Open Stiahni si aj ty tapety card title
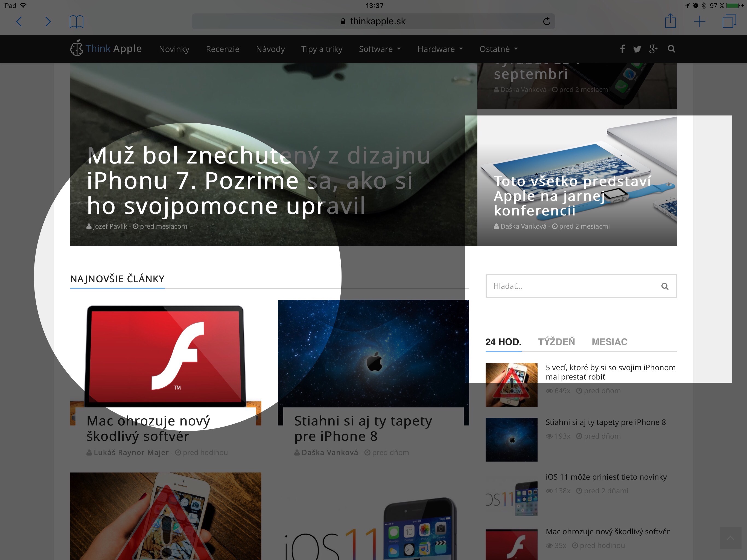This screenshot has width=747, height=560. 363,428
